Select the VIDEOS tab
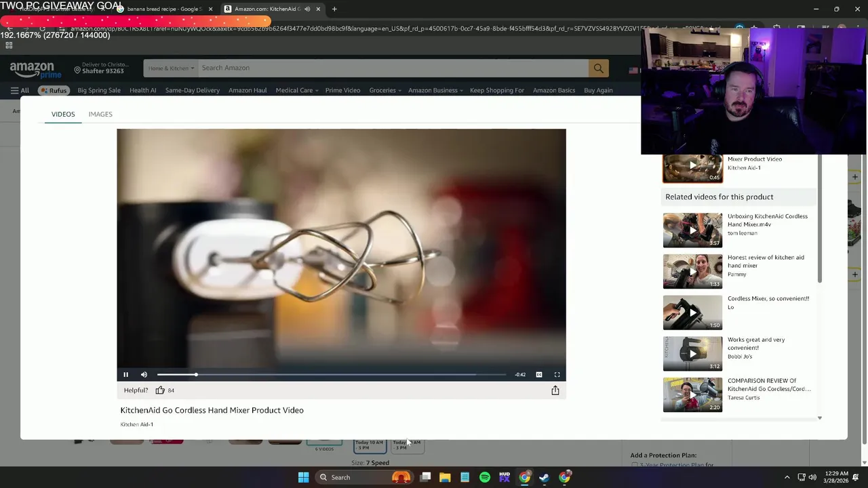Image resolution: width=868 pixels, height=488 pixels. [63, 114]
